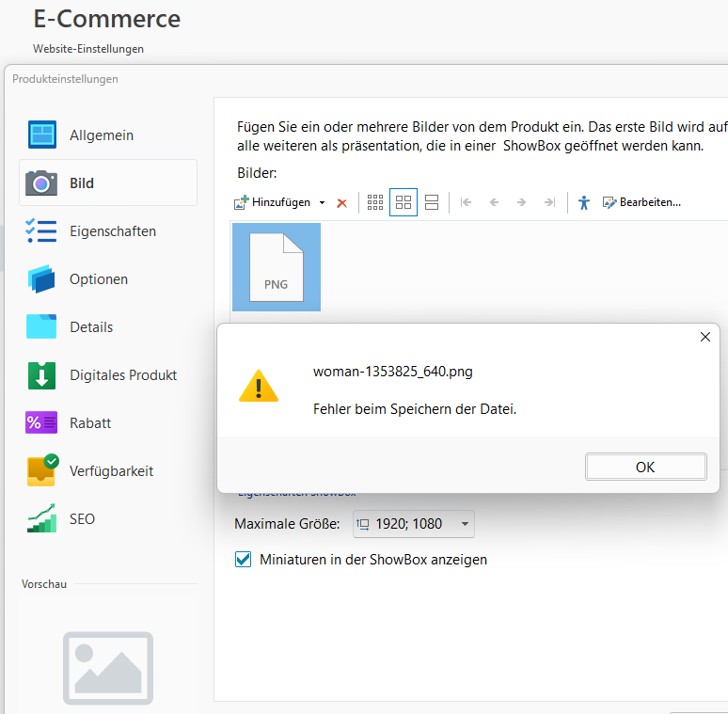The width and height of the screenshot is (728, 714).
Task: Open the Hinzufügen dropdown arrow
Action: point(322,203)
